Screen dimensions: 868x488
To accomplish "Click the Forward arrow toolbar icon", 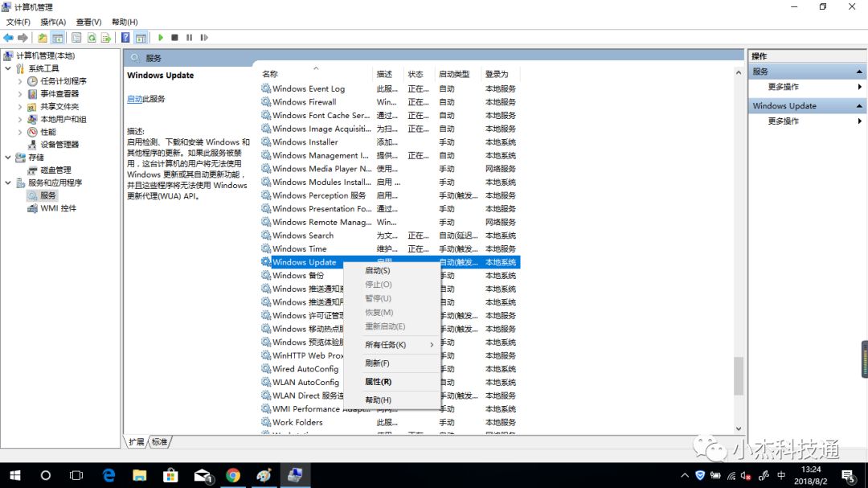I will point(23,38).
